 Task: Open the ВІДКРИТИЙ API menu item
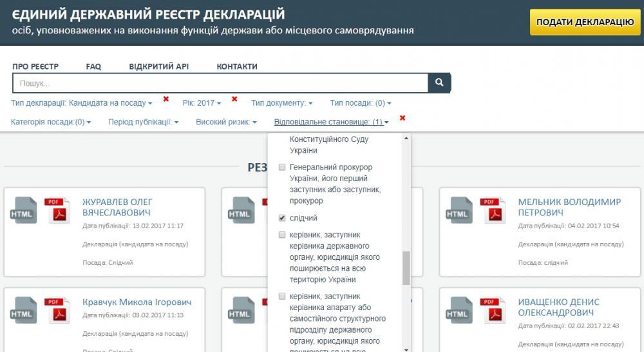pyautogui.click(x=158, y=66)
